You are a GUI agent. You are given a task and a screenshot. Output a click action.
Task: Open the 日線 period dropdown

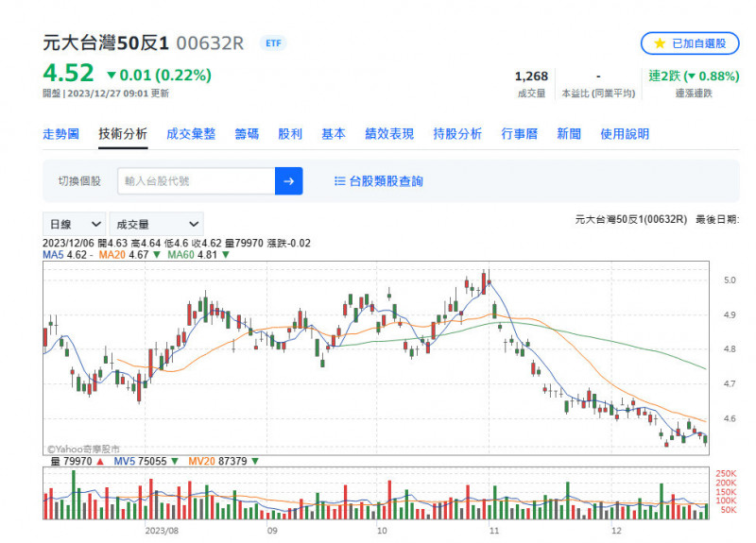click(75, 224)
